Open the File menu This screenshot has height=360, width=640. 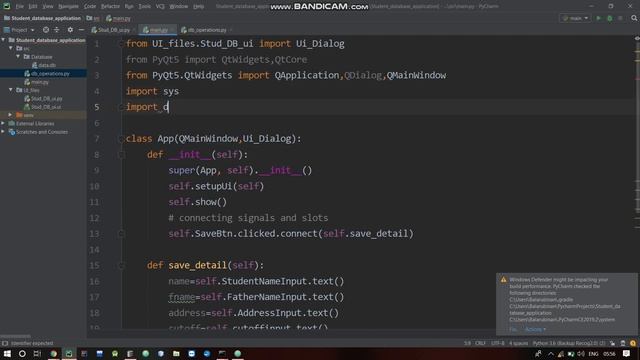pyautogui.click(x=20, y=7)
